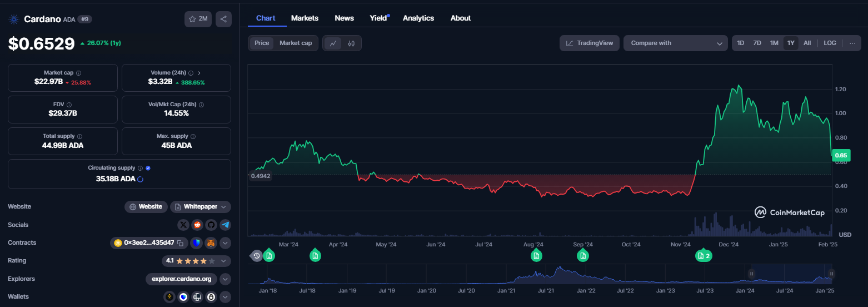Select the line chart type toggle
The width and height of the screenshot is (868, 307).
click(333, 43)
